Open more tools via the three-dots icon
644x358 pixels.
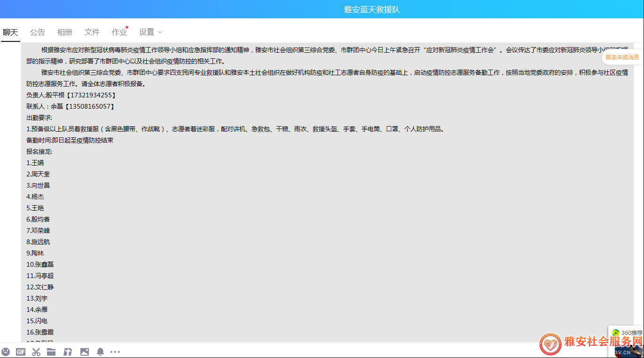pos(115,351)
